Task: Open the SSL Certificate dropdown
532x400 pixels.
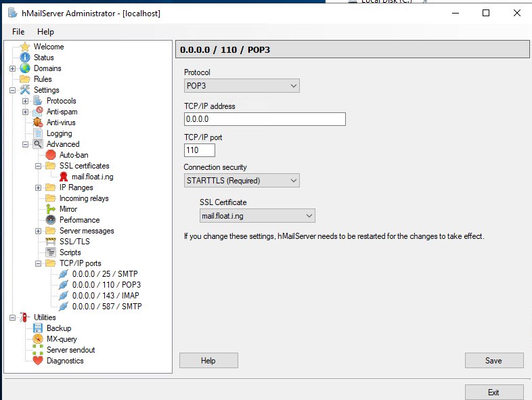Action: pyautogui.click(x=257, y=216)
